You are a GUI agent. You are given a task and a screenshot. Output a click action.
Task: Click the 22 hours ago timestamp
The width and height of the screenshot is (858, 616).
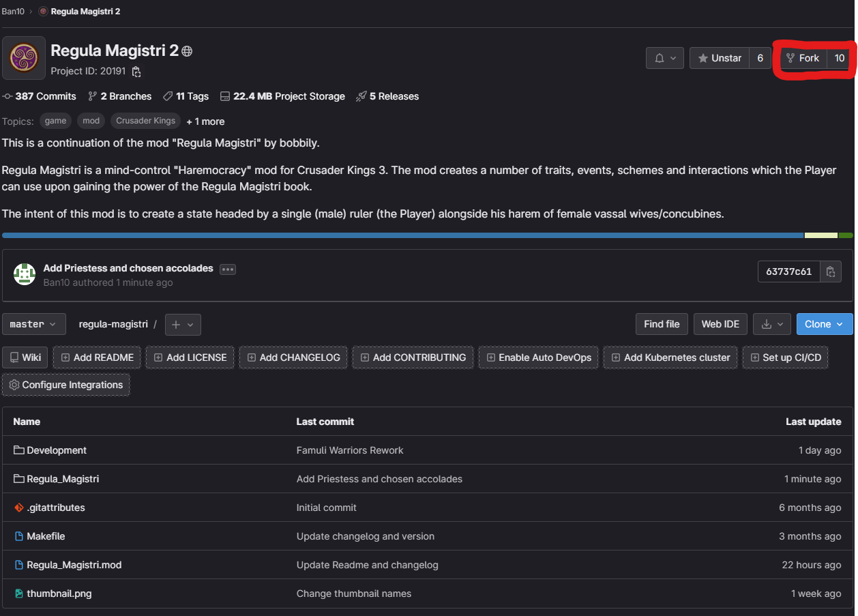(812, 565)
